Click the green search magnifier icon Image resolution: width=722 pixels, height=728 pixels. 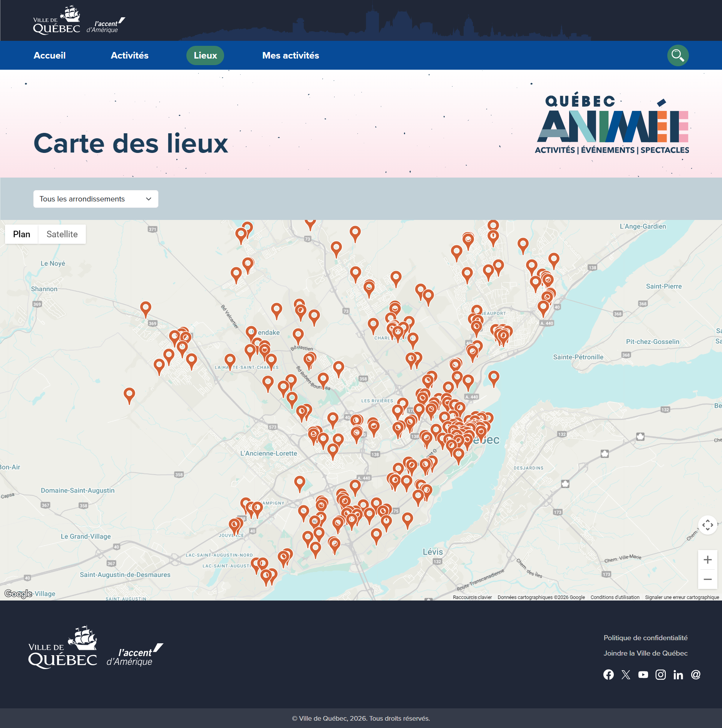[678, 55]
